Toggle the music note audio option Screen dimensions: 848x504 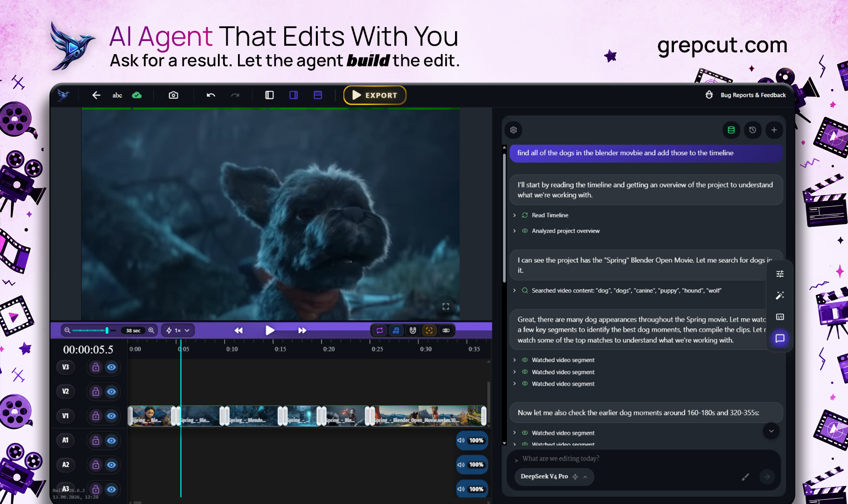[396, 330]
